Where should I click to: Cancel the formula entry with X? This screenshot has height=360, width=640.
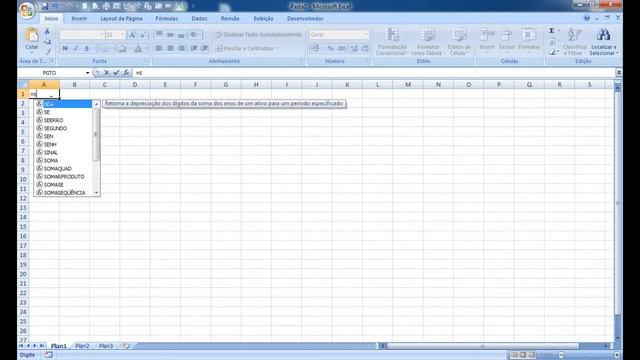106,73
